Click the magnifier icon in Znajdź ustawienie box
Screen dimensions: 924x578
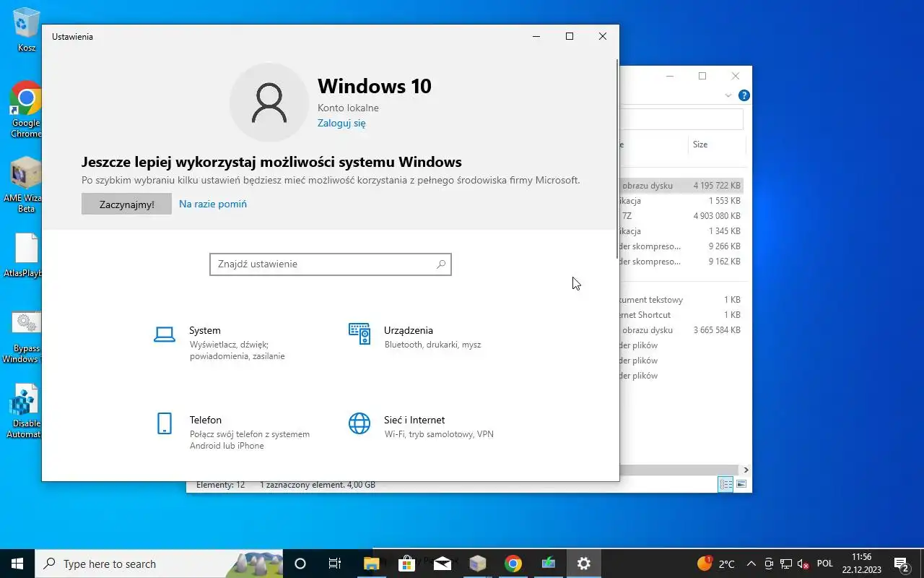coord(441,264)
